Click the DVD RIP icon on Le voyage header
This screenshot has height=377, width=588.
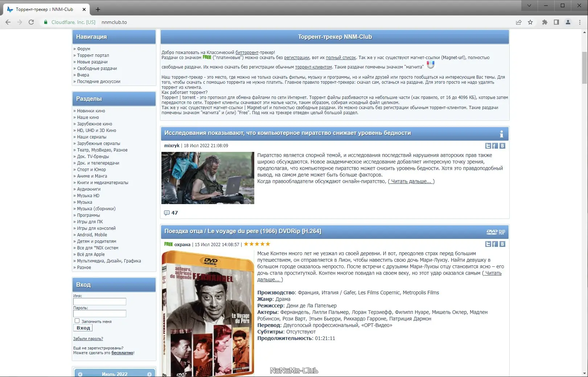496,232
